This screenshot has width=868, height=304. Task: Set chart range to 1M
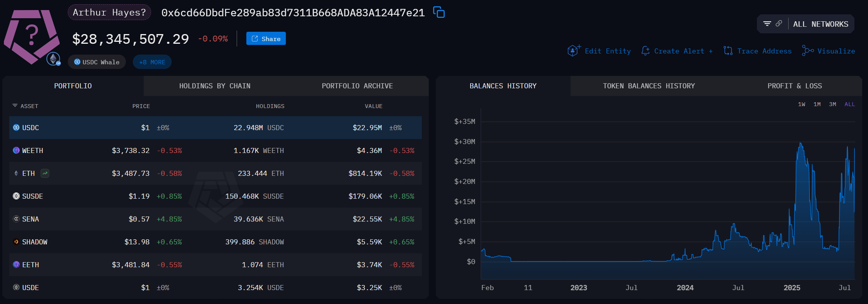pos(817,104)
